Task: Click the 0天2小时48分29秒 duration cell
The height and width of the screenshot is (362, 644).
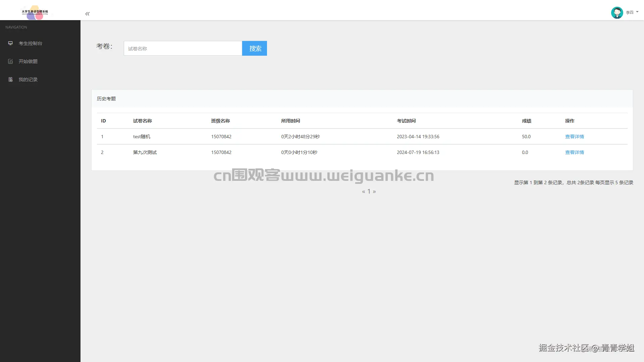Action: click(301, 137)
